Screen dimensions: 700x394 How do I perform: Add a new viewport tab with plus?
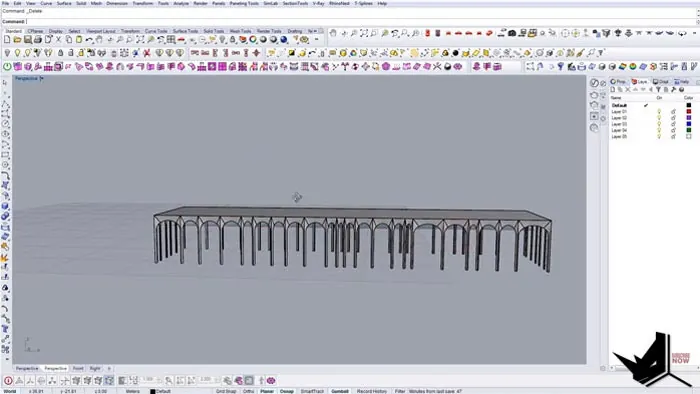tap(109, 369)
